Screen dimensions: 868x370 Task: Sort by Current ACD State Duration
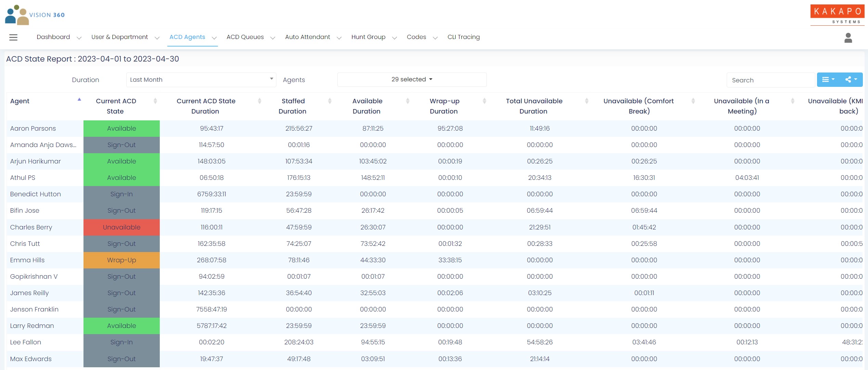click(x=260, y=101)
